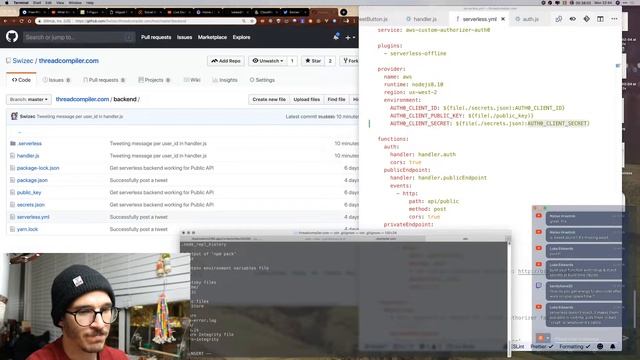Image resolution: width=640 pixels, height=360 pixels.
Task: Click the Prettier status bar item
Action: click(x=542, y=347)
